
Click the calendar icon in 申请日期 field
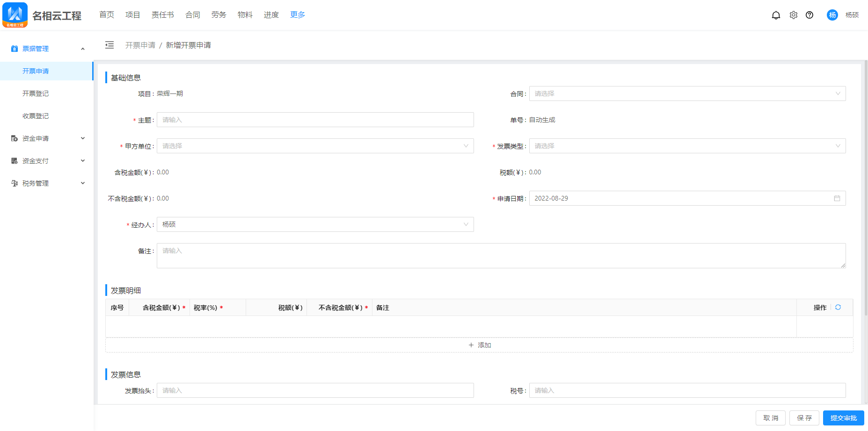[x=837, y=198]
